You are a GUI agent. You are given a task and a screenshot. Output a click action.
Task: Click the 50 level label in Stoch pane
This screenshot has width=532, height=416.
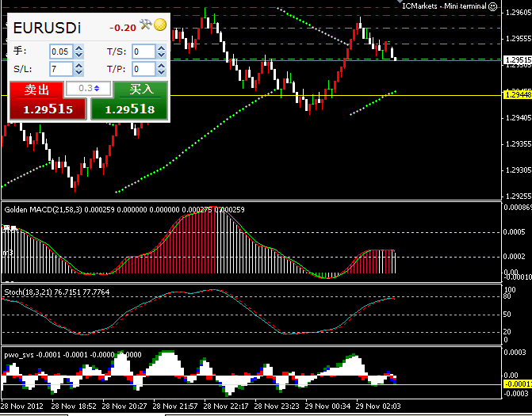pos(508,315)
